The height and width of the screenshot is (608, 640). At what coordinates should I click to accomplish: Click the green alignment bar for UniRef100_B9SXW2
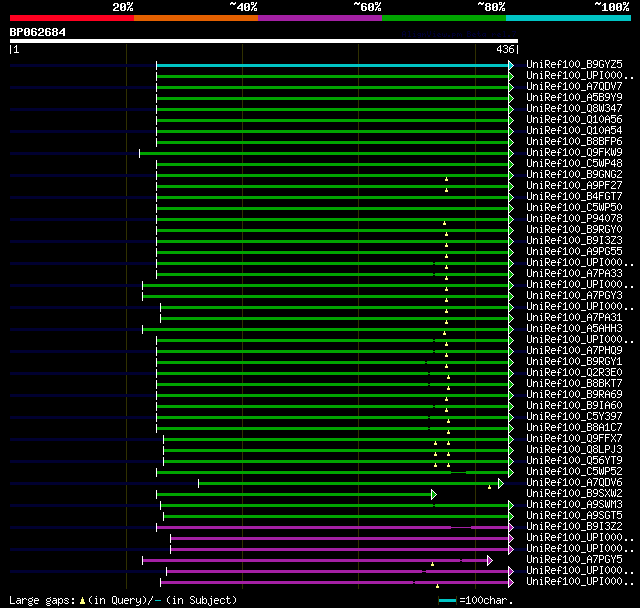click(294, 495)
